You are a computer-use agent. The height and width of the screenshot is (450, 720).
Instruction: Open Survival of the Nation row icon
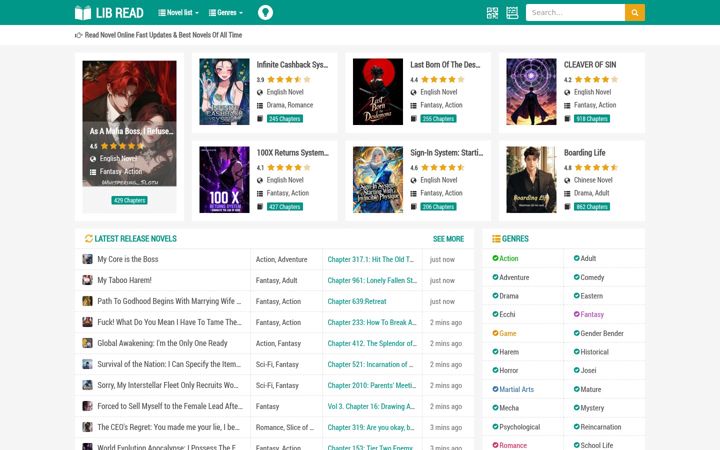pyautogui.click(x=87, y=364)
